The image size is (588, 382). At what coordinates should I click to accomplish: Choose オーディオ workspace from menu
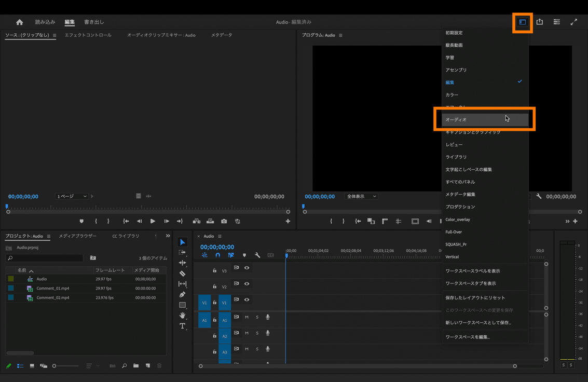click(485, 119)
